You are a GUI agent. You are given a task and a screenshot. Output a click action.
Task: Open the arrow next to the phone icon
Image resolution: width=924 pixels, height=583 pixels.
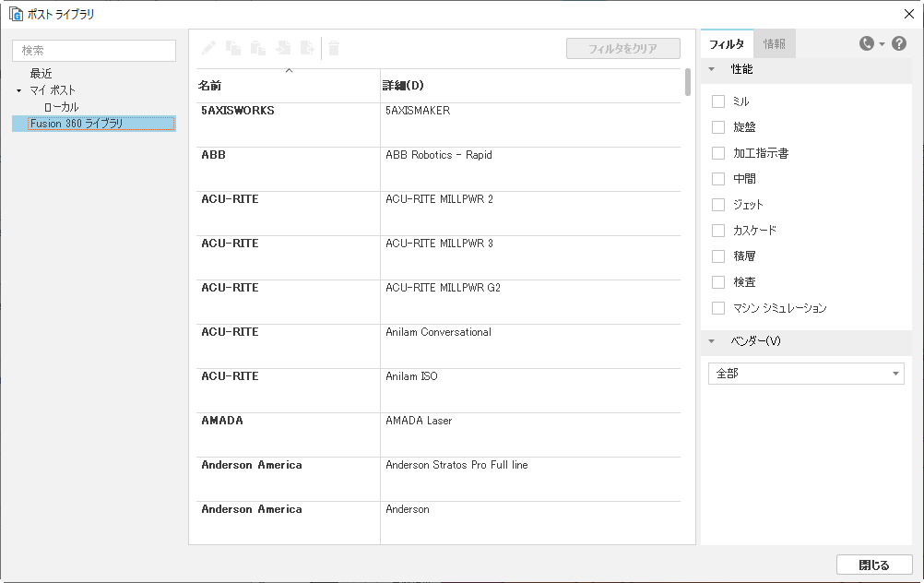(882, 43)
